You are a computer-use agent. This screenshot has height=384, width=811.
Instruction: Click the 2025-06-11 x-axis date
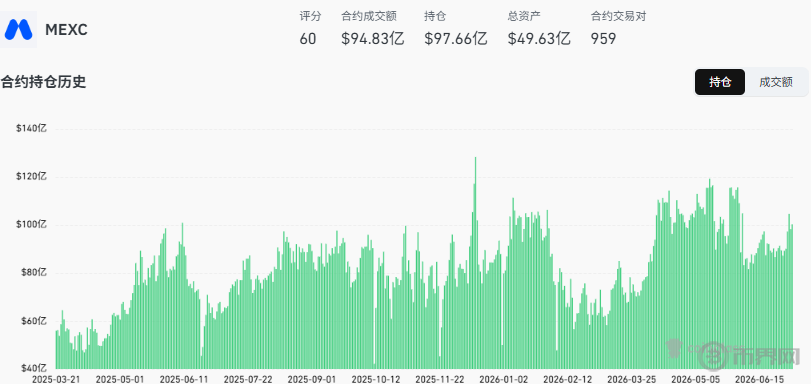click(184, 379)
